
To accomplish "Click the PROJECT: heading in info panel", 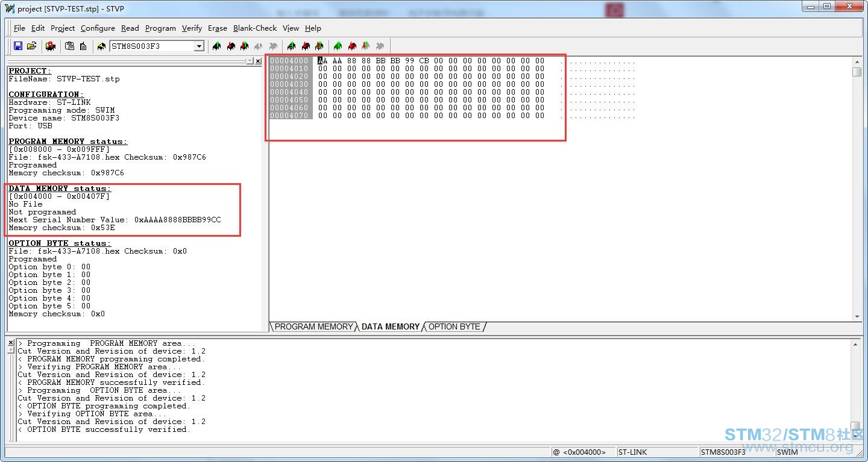I will (30, 71).
